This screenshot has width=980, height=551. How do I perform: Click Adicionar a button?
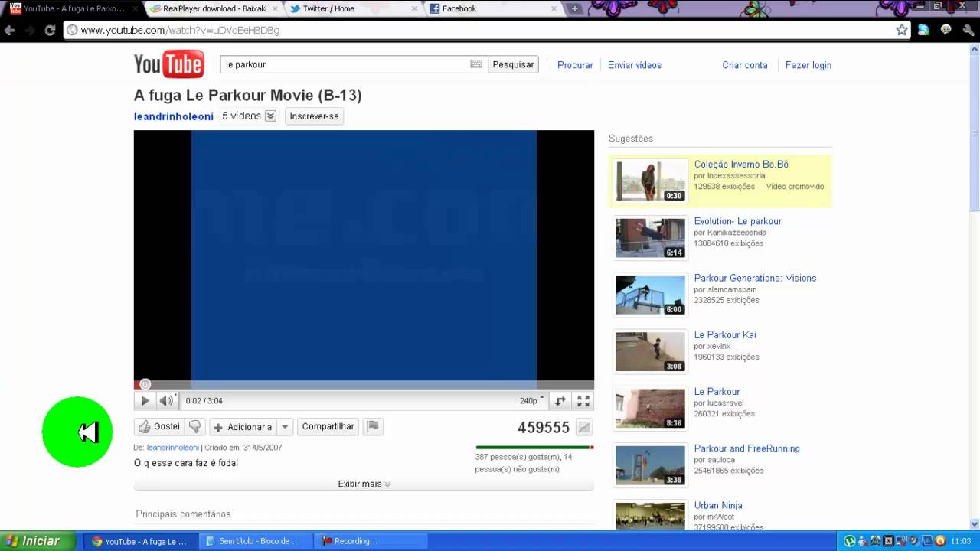243,426
